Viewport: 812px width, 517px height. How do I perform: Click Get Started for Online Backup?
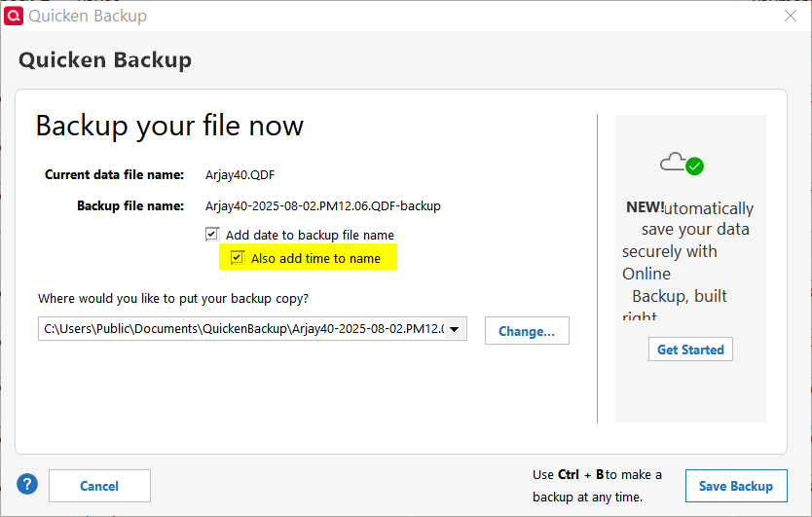click(690, 350)
